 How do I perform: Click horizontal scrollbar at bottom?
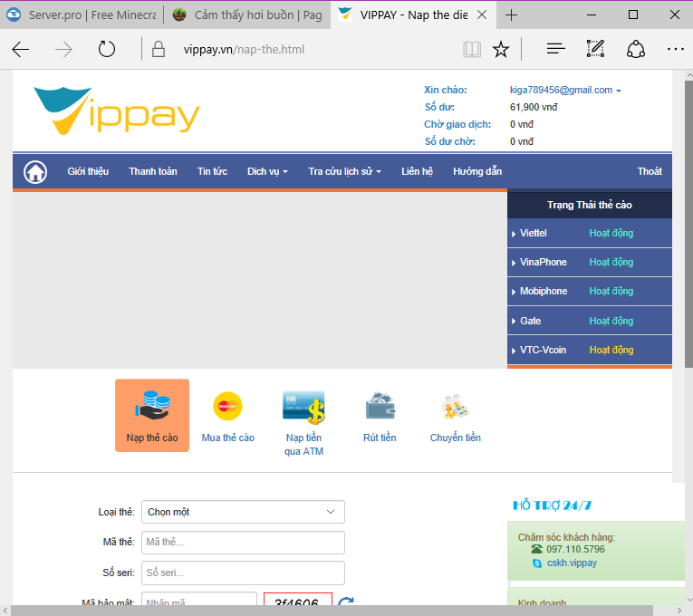coord(332,611)
